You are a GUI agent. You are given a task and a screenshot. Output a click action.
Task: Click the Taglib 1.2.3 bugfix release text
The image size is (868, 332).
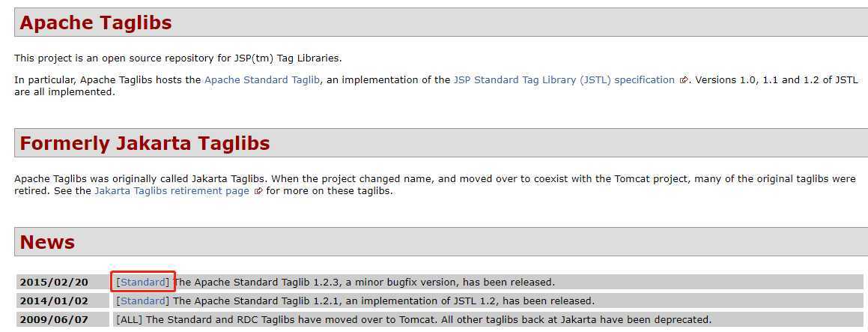tap(364, 282)
